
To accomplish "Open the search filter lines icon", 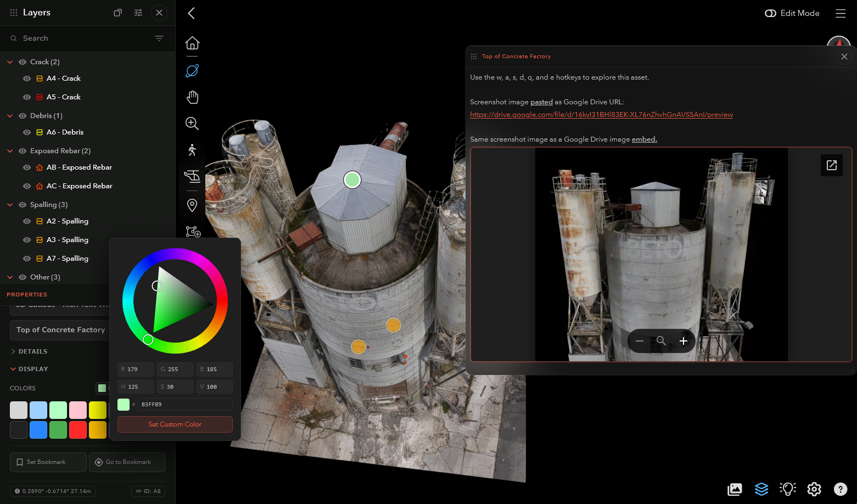I will point(159,38).
